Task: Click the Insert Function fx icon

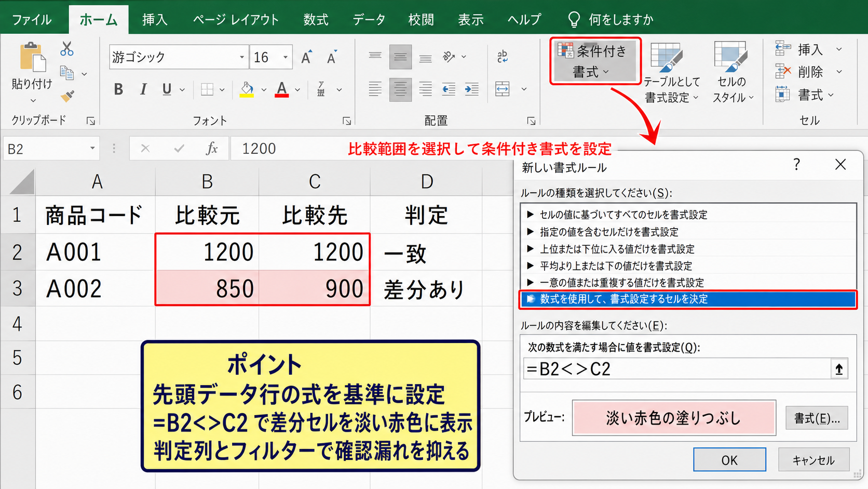Action: pyautogui.click(x=212, y=149)
